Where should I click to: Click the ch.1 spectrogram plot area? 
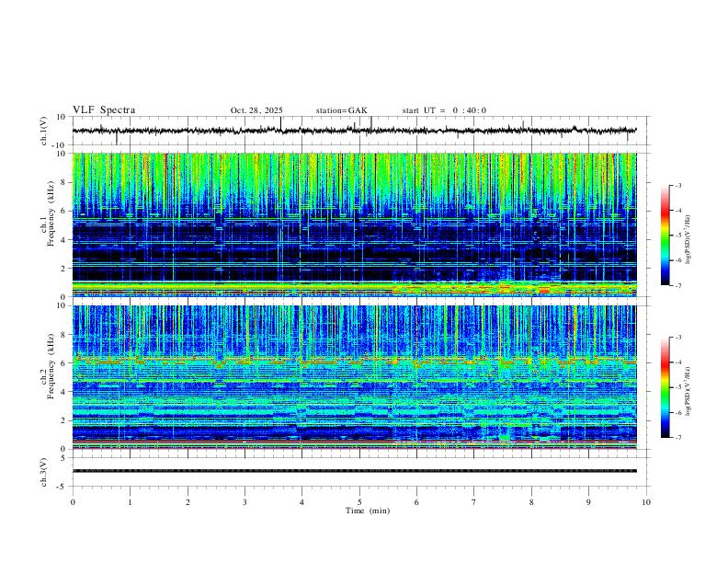(x=355, y=224)
